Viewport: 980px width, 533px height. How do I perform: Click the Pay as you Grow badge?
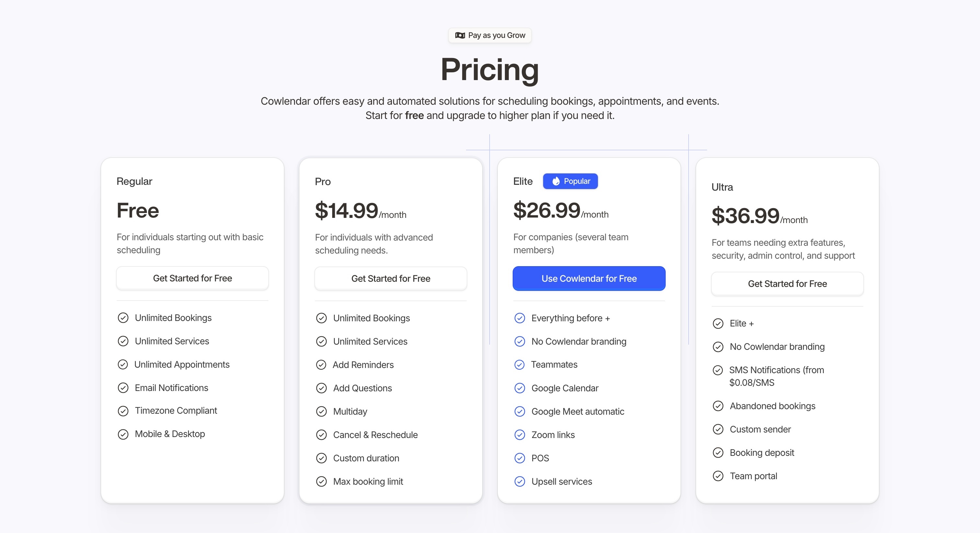click(x=490, y=35)
